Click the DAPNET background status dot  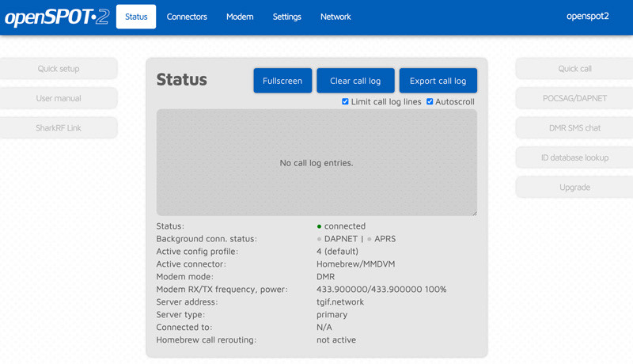(x=319, y=239)
